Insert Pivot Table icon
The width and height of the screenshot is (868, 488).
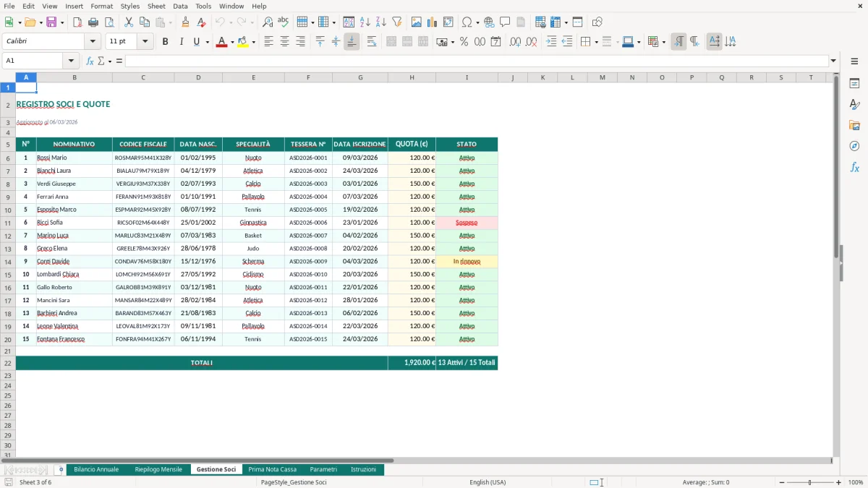(x=448, y=22)
